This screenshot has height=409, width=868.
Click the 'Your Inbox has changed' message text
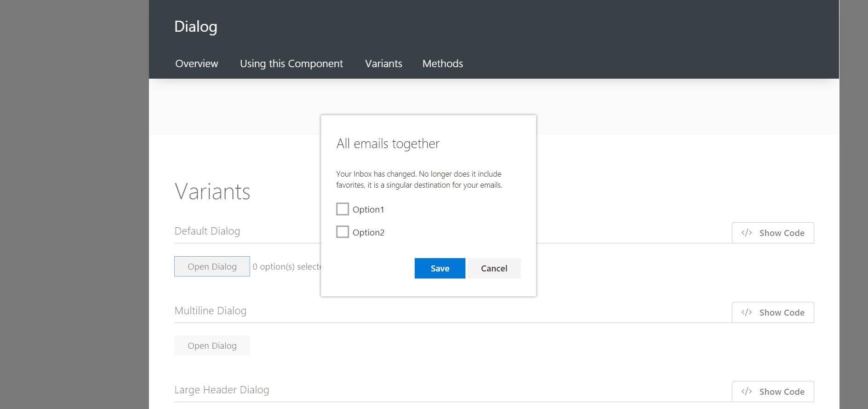coord(419,179)
